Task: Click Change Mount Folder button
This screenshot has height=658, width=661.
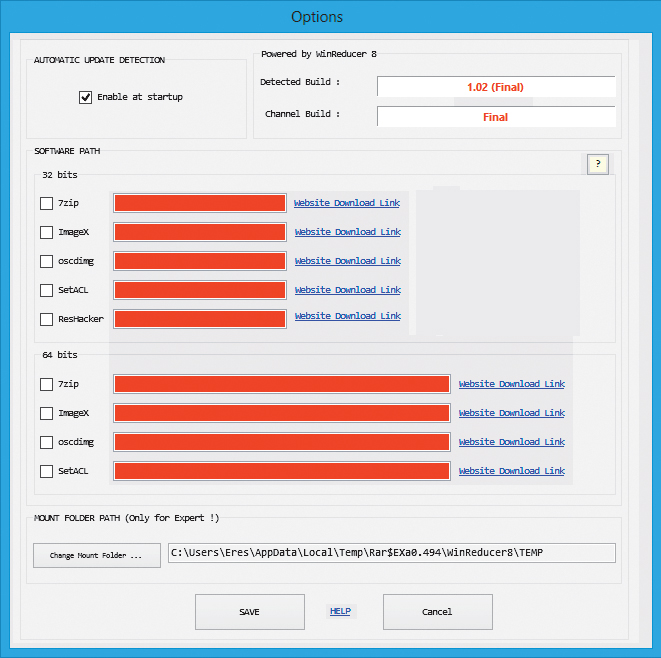Action: pyautogui.click(x=97, y=555)
